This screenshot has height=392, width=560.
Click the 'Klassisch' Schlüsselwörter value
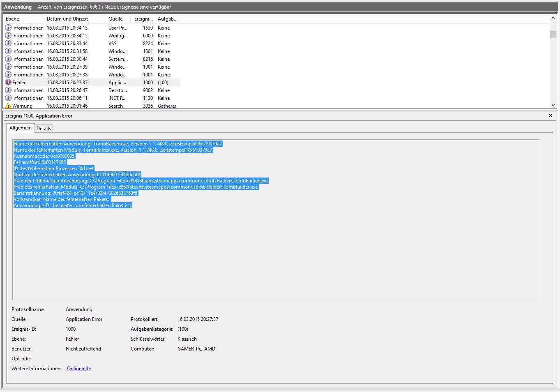pyautogui.click(x=187, y=339)
